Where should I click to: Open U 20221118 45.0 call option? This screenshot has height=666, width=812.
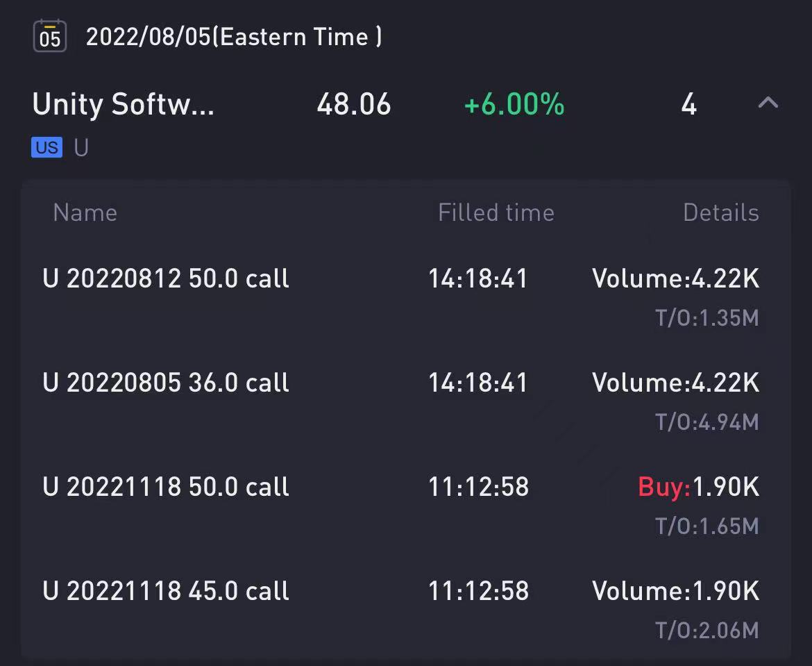click(x=166, y=591)
